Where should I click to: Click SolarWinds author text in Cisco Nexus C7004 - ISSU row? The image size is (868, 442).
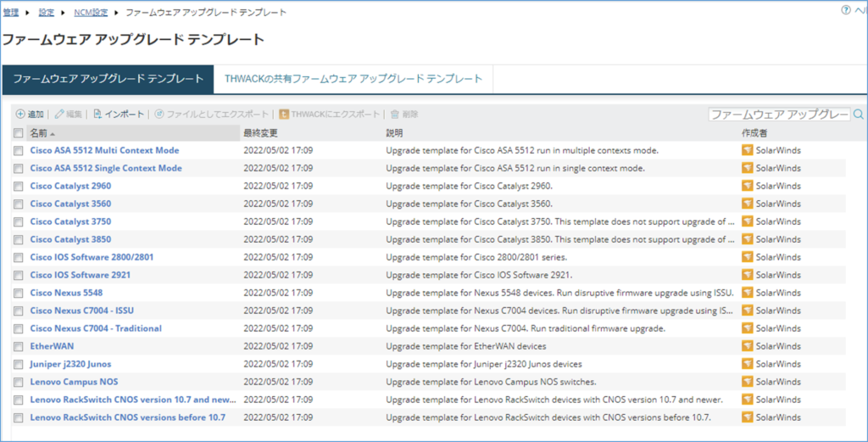click(x=778, y=311)
